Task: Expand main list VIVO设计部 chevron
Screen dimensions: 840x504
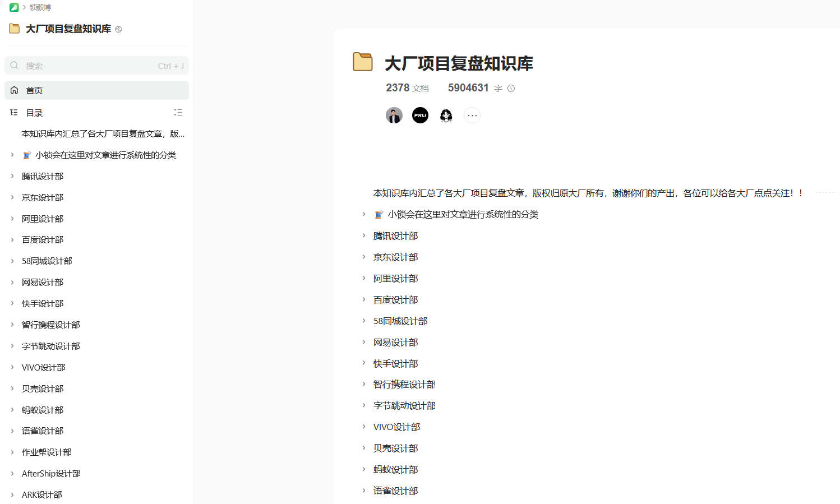Action: click(364, 427)
